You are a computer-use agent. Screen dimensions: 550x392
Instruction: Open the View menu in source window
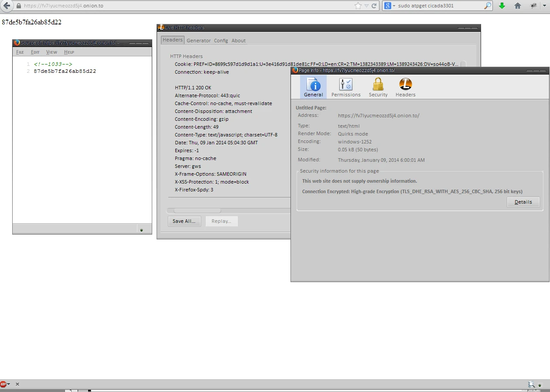click(51, 52)
